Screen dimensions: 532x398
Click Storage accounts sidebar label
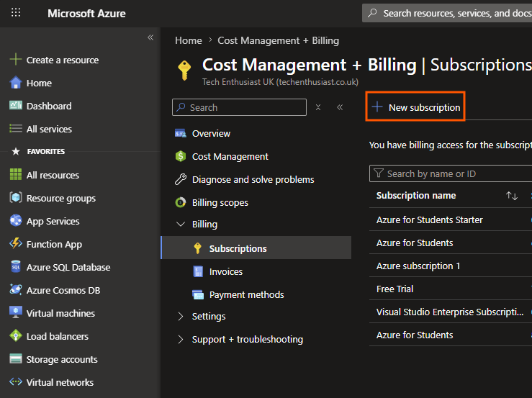tap(62, 359)
